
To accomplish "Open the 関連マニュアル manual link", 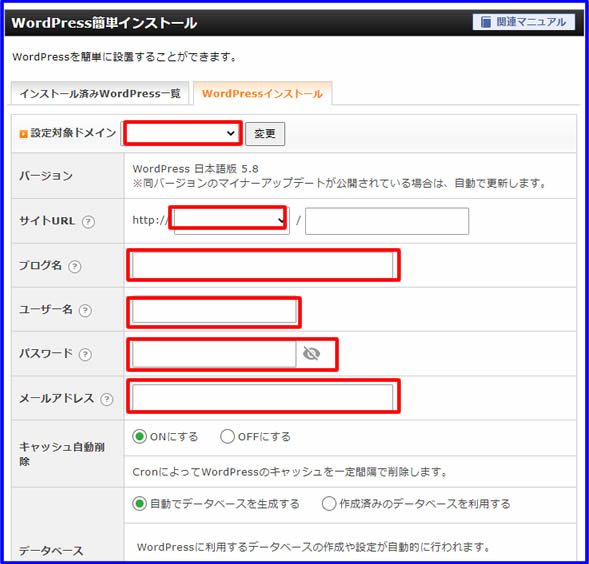I will coord(523,22).
